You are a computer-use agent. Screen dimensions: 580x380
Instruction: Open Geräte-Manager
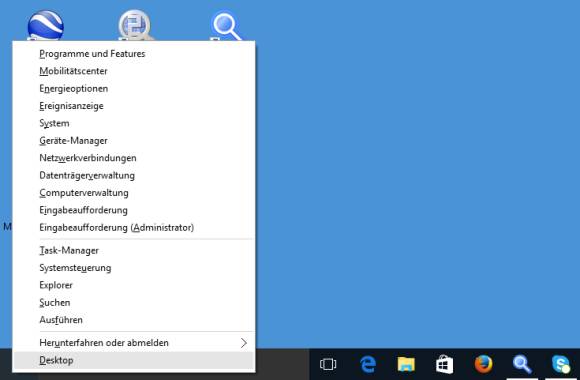[x=134, y=141]
